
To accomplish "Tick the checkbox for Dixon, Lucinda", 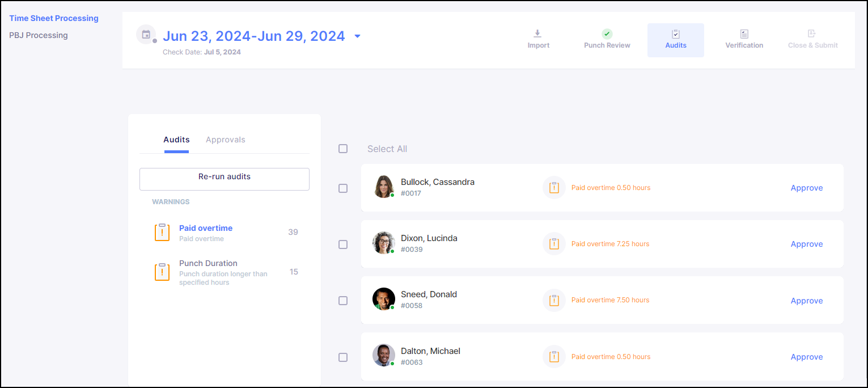I will coord(343,244).
